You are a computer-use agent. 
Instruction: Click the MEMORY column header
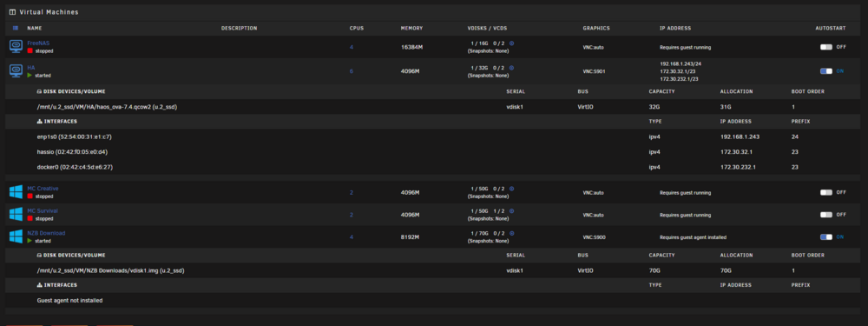point(411,29)
